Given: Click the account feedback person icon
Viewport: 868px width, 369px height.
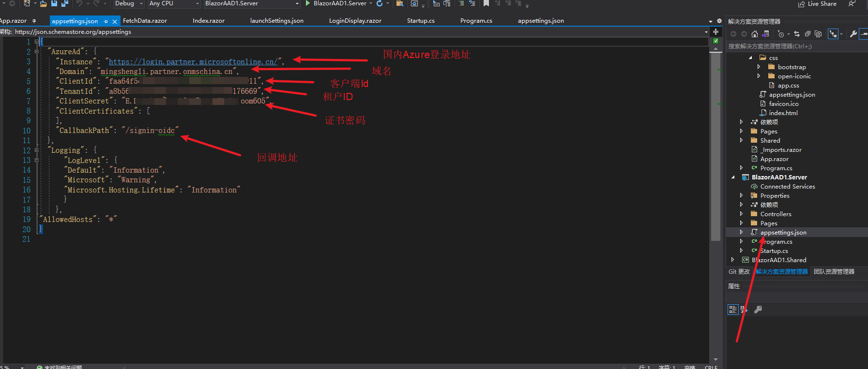Looking at the screenshot, I should (852, 3).
